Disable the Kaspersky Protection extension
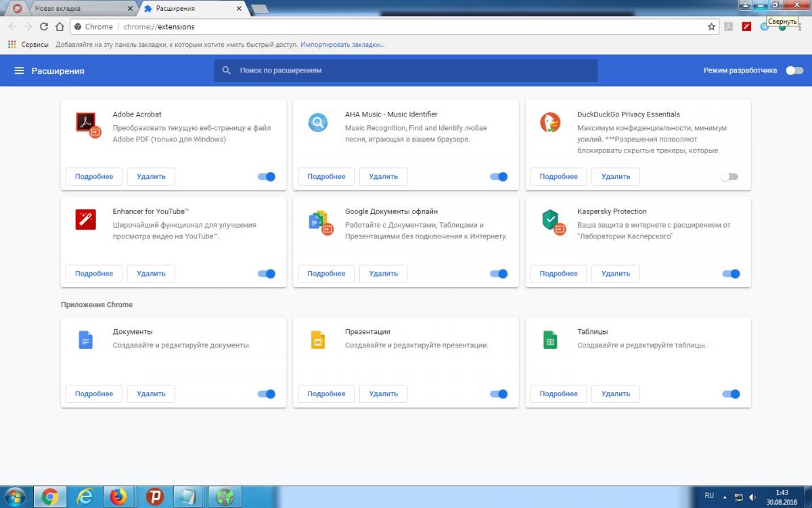 coord(731,274)
